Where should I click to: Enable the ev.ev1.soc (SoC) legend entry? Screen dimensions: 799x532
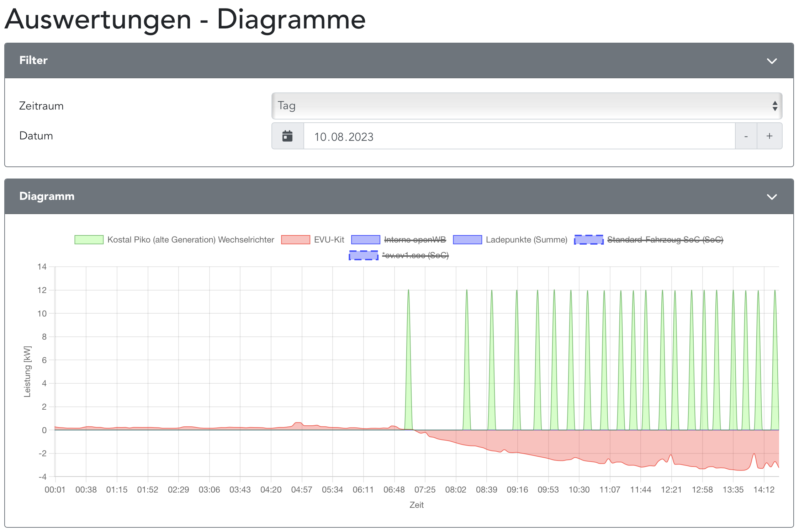tap(415, 255)
